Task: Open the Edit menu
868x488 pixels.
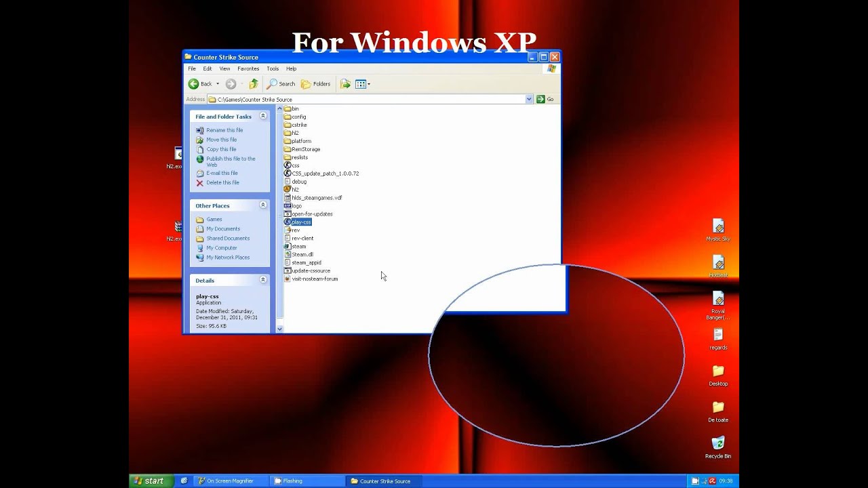Action: [x=208, y=68]
